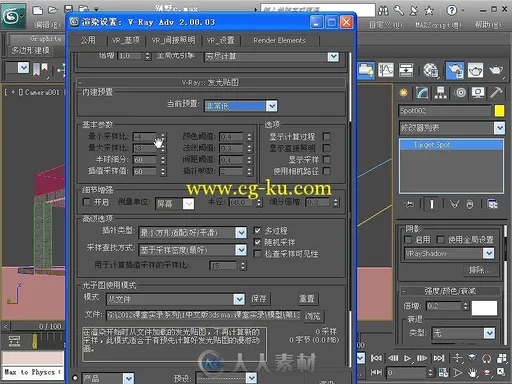Play the animation
Image resolution: width=512 pixels, height=384 pixels.
pos(407,358)
